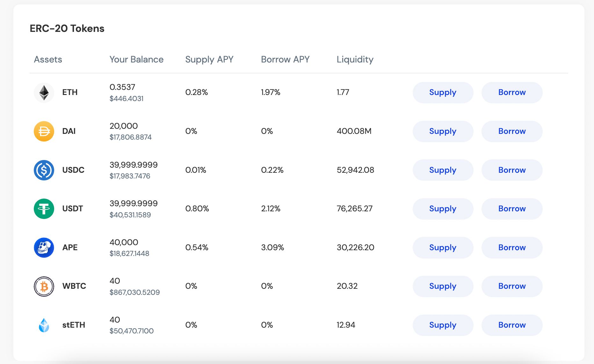Click the APE liquidity 30,226.20

point(355,248)
